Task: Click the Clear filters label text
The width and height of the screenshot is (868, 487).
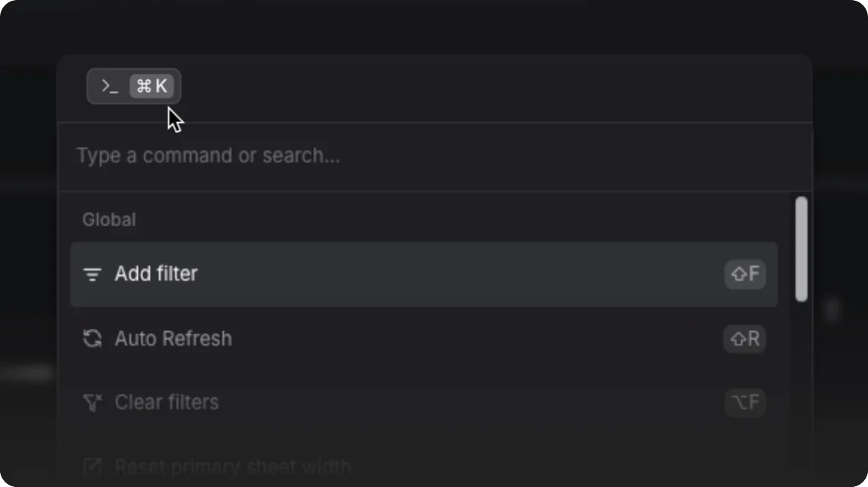Action: point(167,402)
